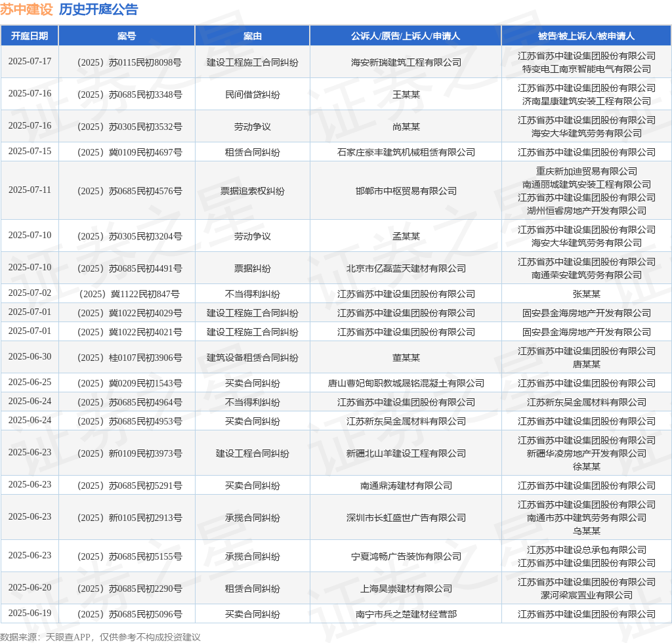Click defendant 乌某某
Image resolution: width=672 pixels, height=643 pixels.
coord(586,531)
